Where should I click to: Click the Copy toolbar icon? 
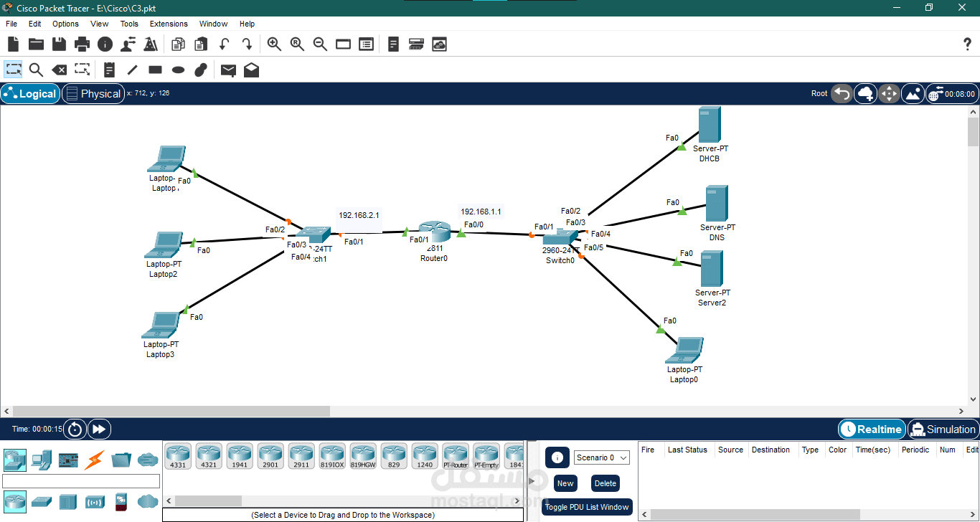[178, 44]
